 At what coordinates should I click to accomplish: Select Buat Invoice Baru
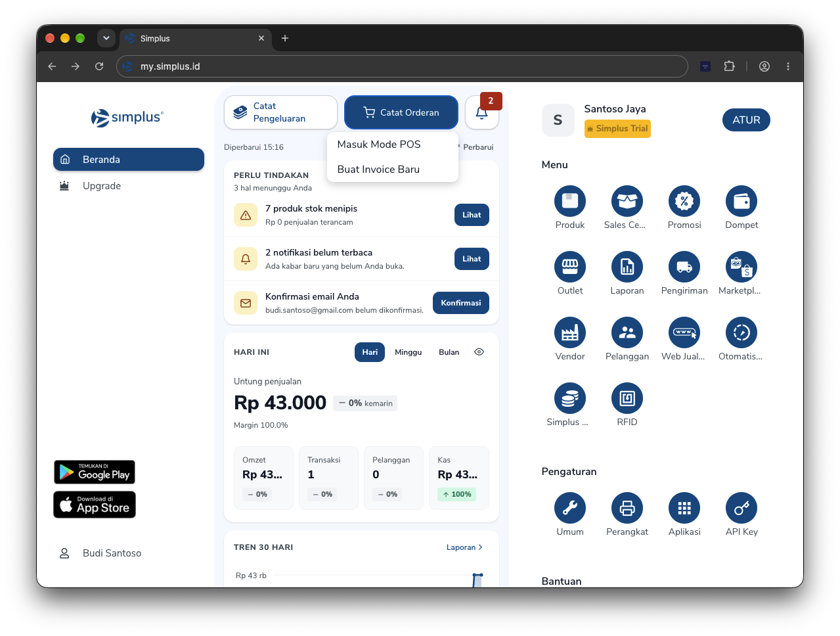(x=392, y=170)
